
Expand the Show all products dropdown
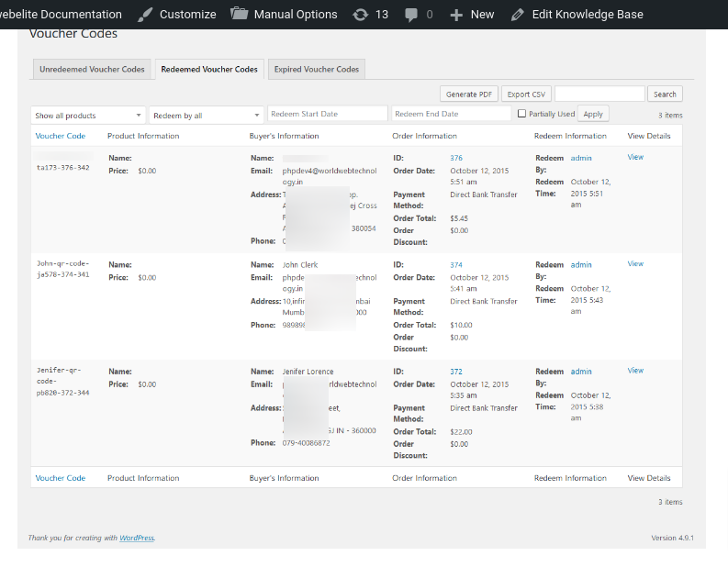[88, 116]
